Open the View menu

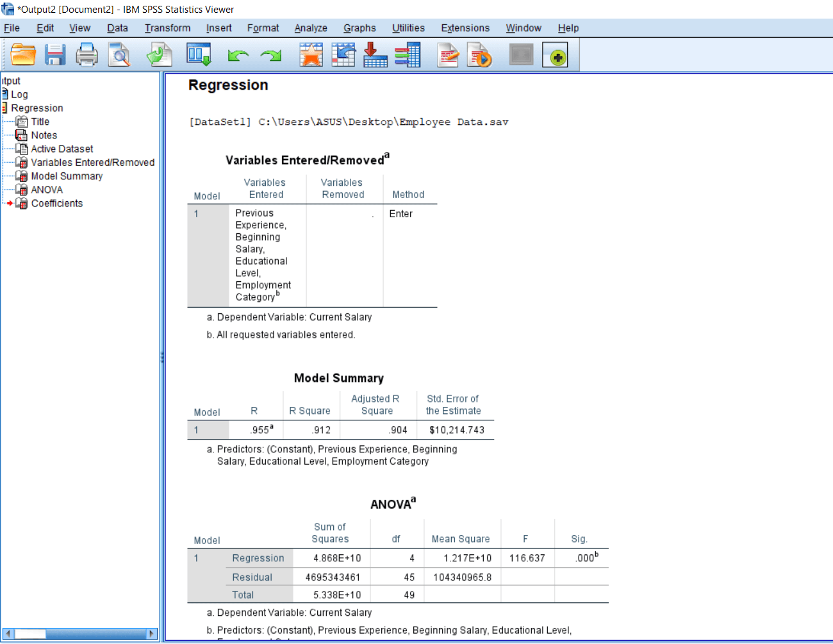click(79, 28)
